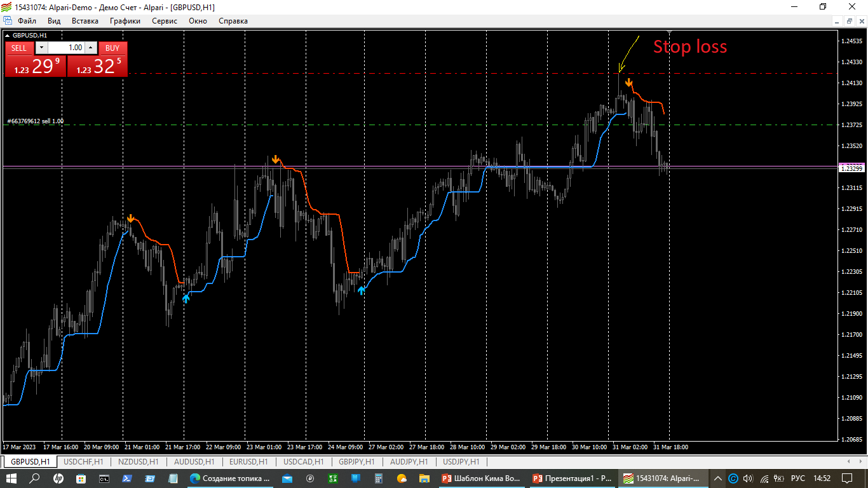Click the orange sell arrow signal near Stop loss
Viewport: 868px width, 488px height.
tap(628, 82)
